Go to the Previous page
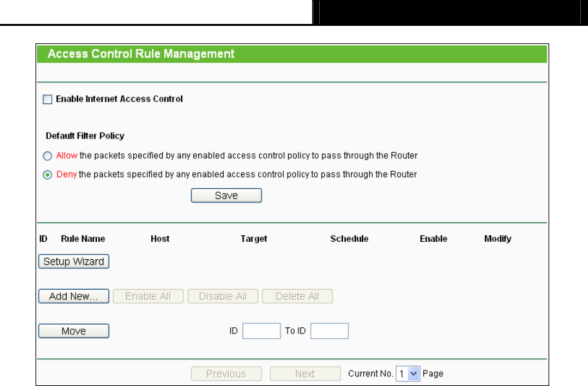The width and height of the screenshot is (588, 386). (226, 374)
